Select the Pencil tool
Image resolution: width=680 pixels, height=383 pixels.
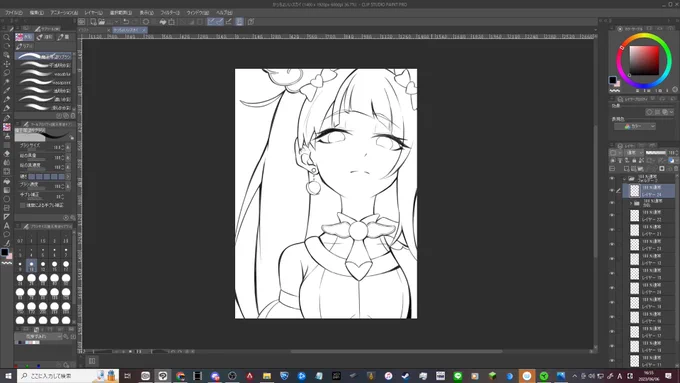click(7, 108)
